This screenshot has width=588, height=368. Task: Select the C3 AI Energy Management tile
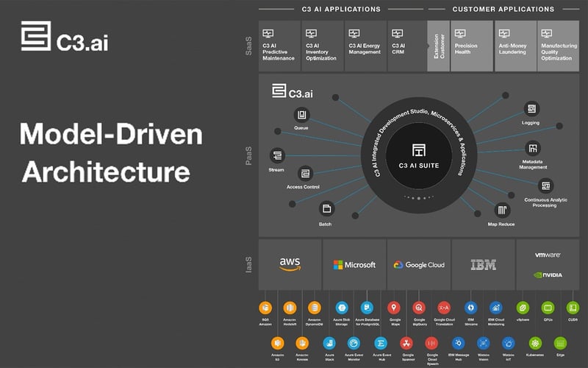click(x=365, y=46)
